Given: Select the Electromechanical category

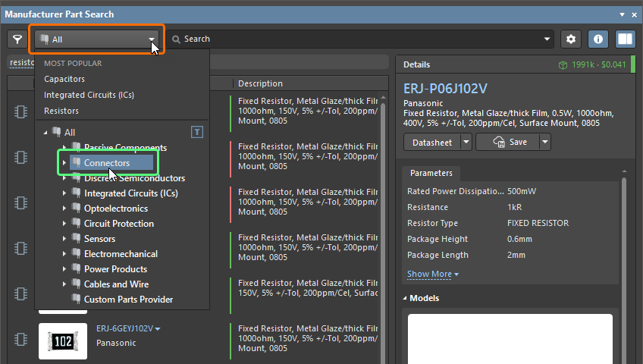Looking at the screenshot, I should pyautogui.click(x=121, y=254).
